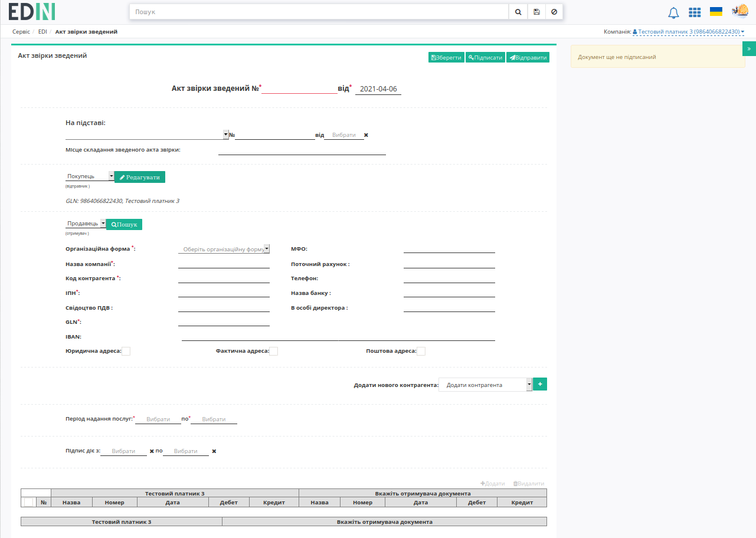
Task: Focus the МФО field
Action: coord(449,249)
